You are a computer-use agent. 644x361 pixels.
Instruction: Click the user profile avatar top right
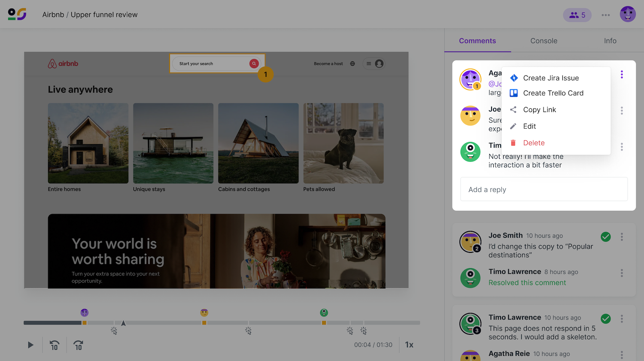[x=627, y=14]
